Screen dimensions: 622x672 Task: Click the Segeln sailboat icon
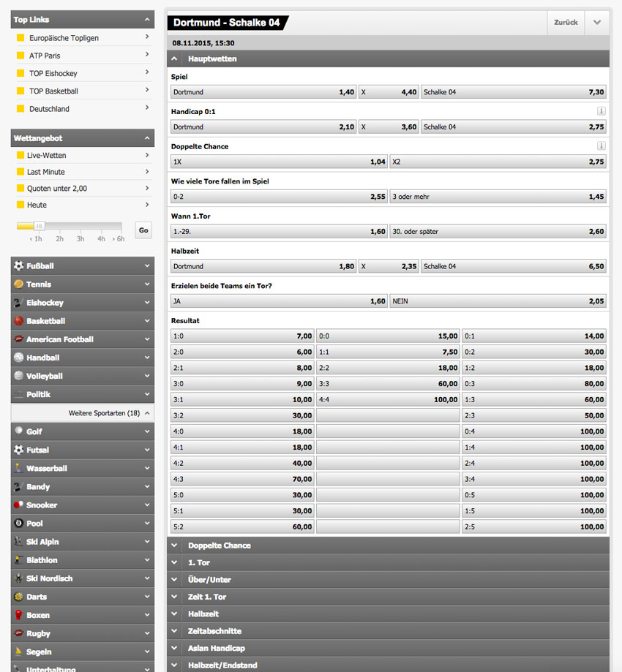coord(18,652)
